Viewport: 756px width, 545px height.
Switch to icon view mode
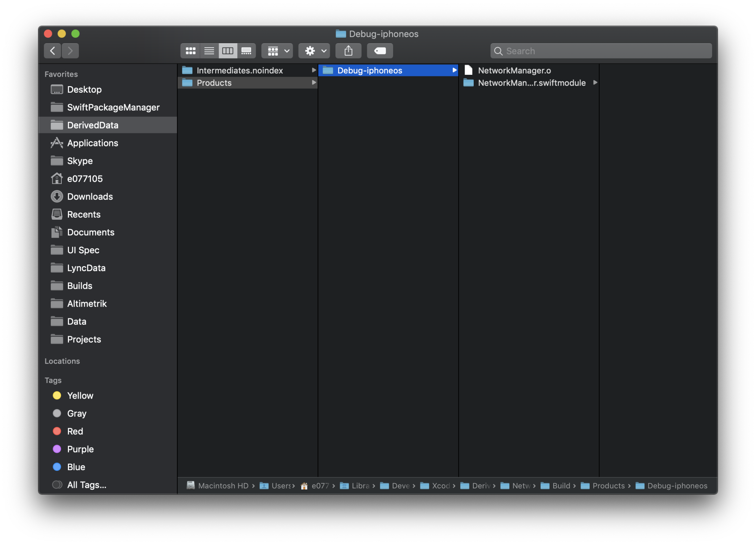(190, 51)
